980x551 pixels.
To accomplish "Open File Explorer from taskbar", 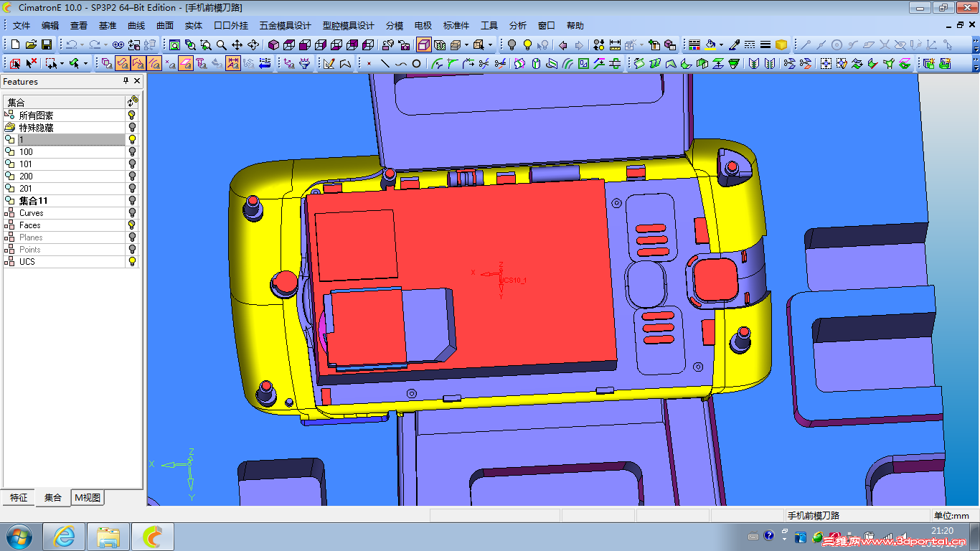I will (108, 537).
